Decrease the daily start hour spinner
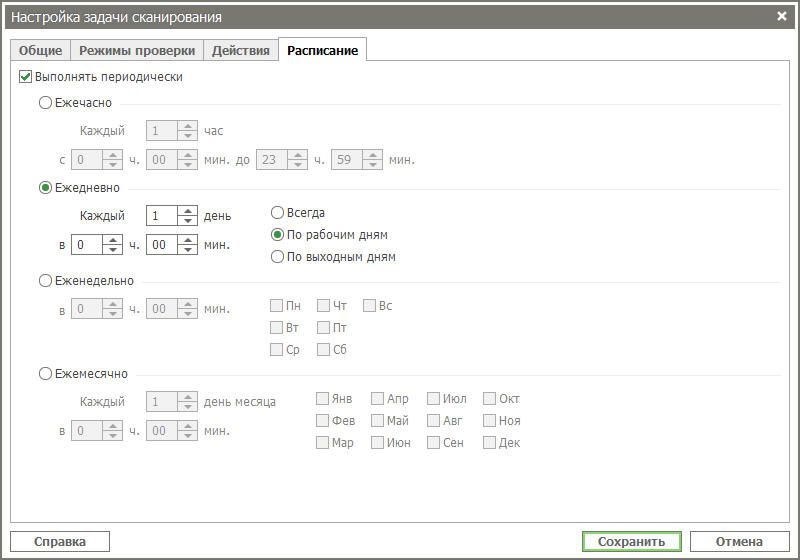 (113, 249)
